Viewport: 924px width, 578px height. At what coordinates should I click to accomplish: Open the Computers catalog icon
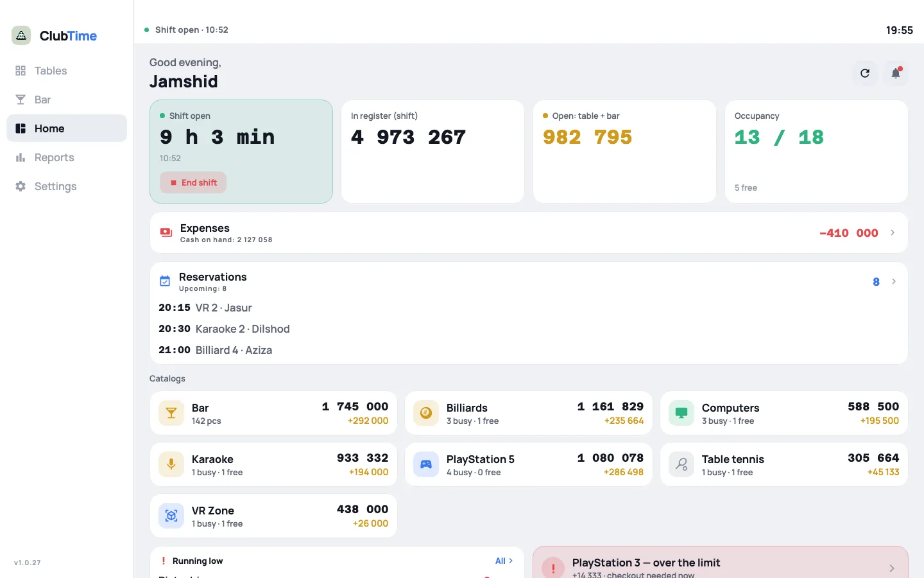(x=681, y=413)
